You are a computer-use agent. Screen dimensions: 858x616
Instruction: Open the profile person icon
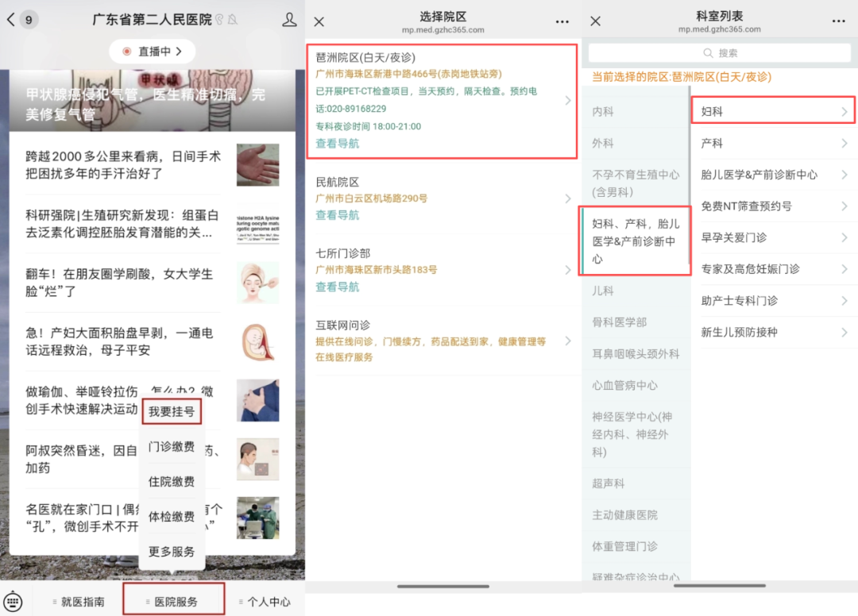[289, 20]
